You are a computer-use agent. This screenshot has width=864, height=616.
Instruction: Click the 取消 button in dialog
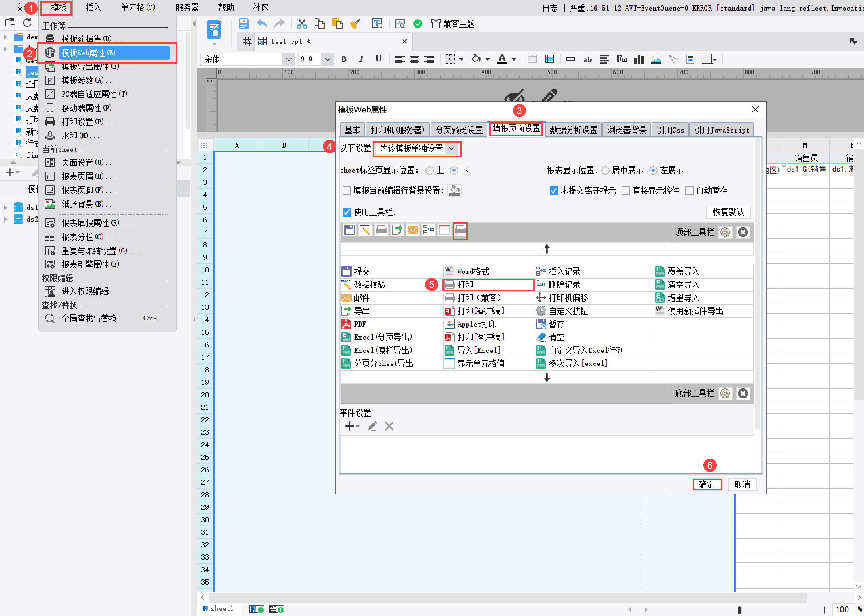click(742, 484)
